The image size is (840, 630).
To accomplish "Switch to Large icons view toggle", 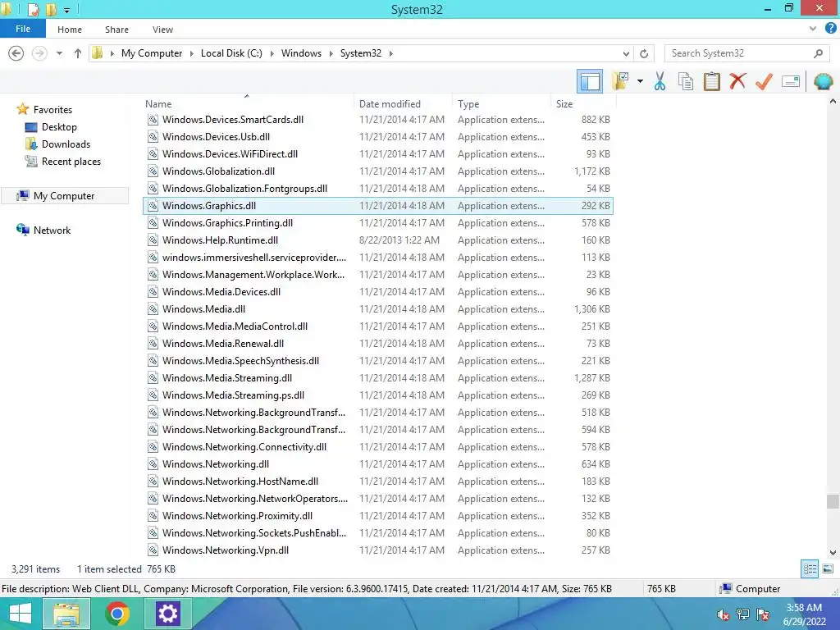I will (828, 569).
